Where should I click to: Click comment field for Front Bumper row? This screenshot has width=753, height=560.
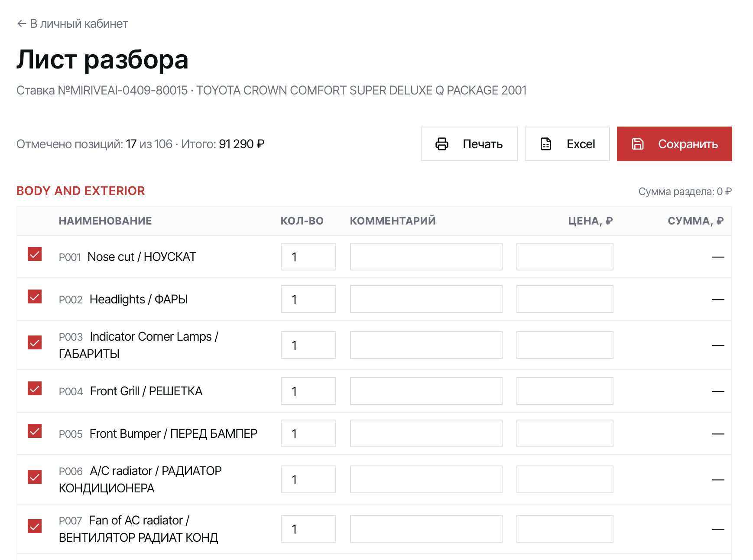coord(426,433)
